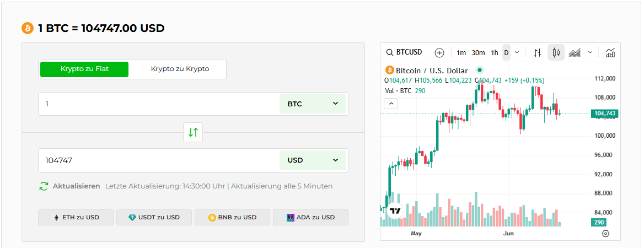The image size is (644, 248).
Task: Open the indicators icon in chart toolbar
Action: [610, 53]
